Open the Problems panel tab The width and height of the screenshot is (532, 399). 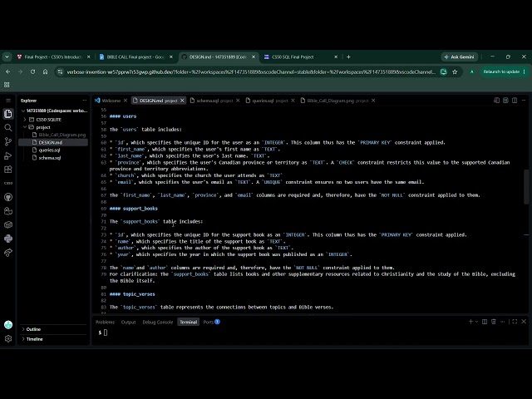point(106,322)
